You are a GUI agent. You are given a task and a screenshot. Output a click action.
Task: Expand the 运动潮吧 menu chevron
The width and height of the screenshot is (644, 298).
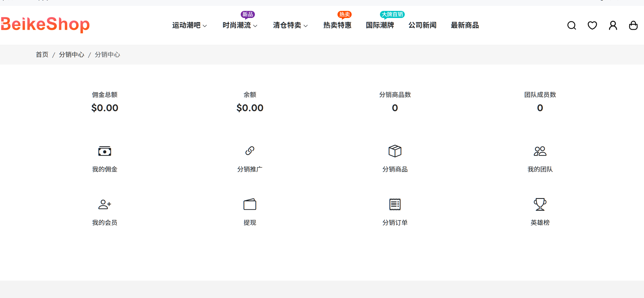205,26
